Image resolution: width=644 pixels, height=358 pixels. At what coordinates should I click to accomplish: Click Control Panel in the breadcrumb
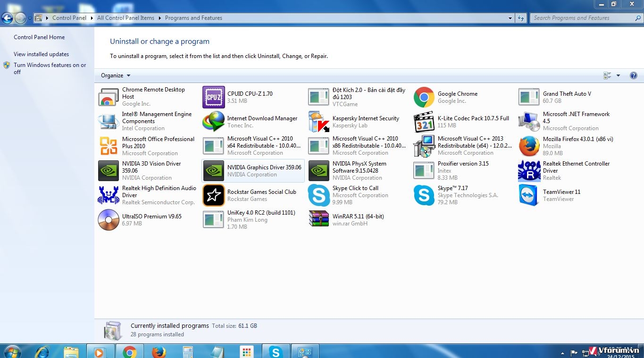tap(69, 18)
